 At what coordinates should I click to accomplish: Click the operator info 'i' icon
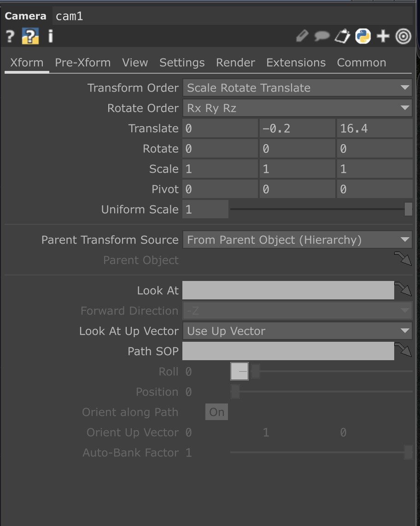click(50, 36)
